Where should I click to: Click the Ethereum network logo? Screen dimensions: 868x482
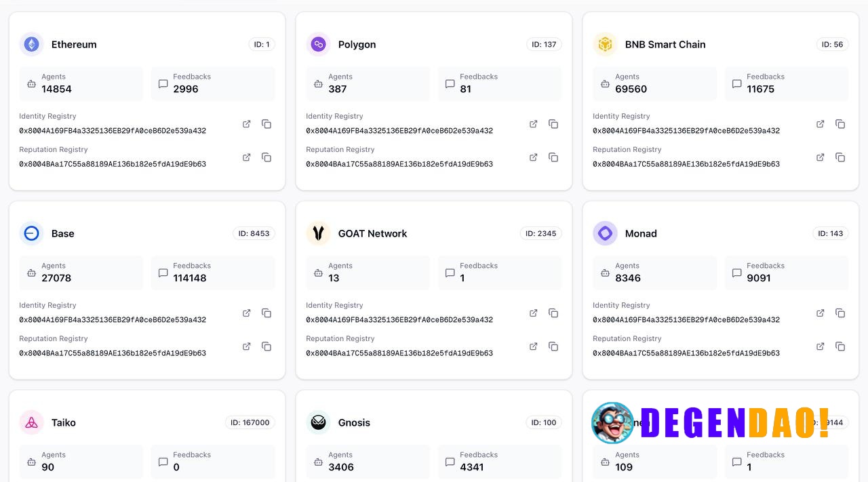pyautogui.click(x=31, y=44)
